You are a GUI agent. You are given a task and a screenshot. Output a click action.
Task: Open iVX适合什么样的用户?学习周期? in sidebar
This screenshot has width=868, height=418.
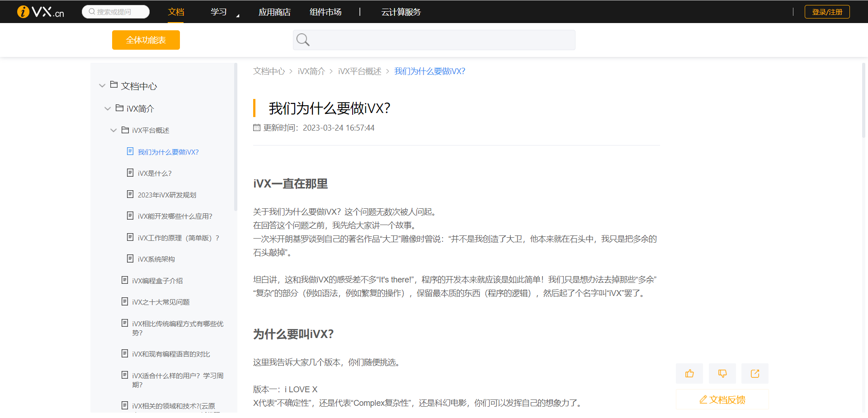(178, 380)
